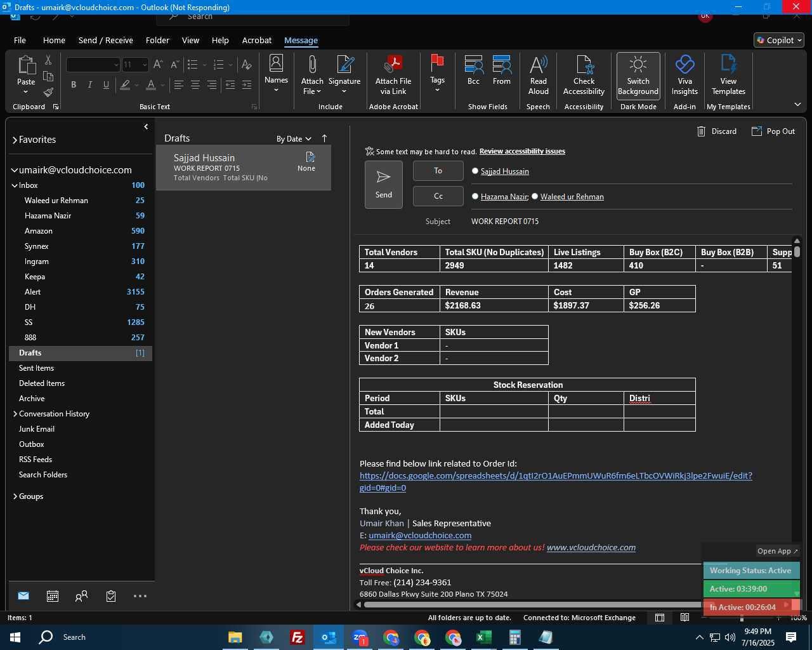
Task: Open the Signature dropdown
Action: 344,74
